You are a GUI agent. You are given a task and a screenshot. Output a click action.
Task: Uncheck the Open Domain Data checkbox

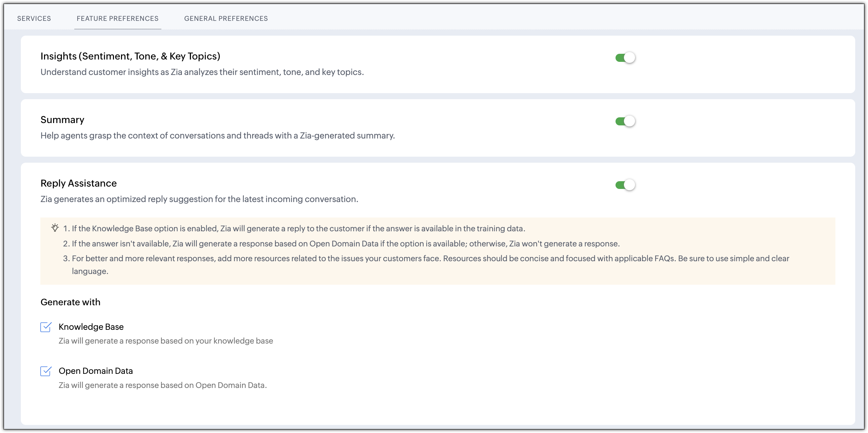pos(45,371)
